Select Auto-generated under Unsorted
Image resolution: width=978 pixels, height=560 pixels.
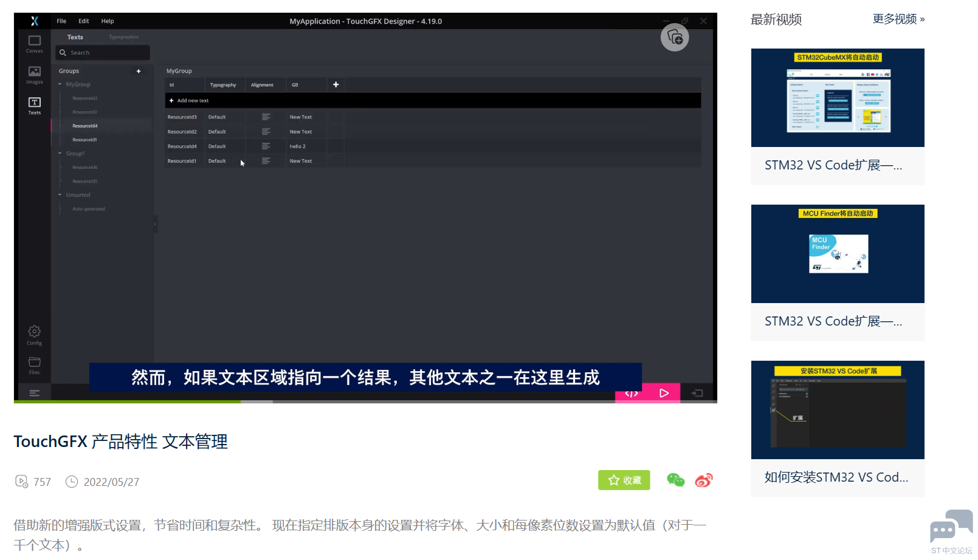[89, 209]
